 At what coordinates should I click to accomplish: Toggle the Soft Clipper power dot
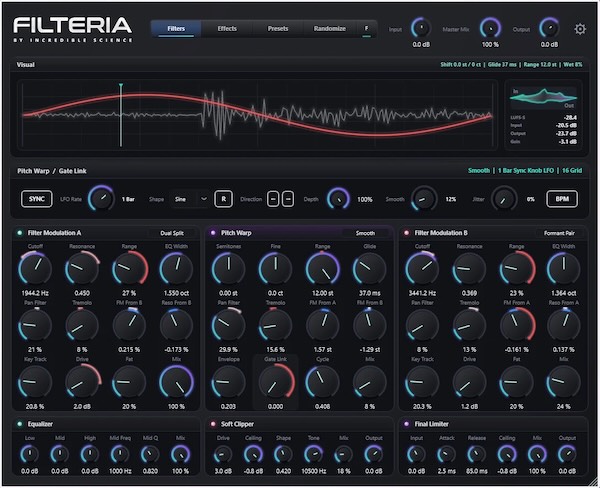click(x=213, y=424)
